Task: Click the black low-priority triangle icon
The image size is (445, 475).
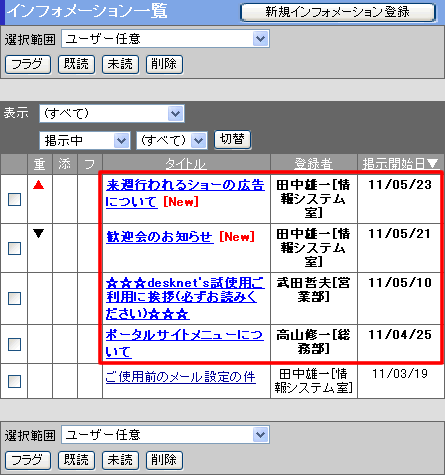Action: 39,233
